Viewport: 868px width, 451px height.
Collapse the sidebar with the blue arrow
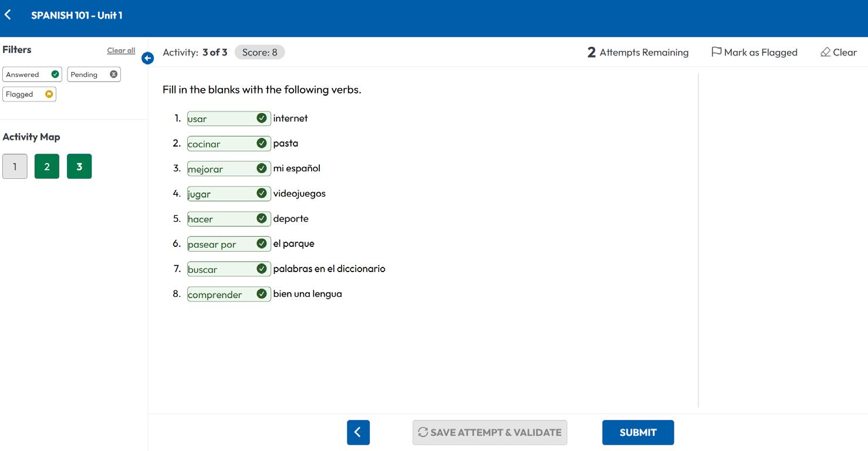(148, 58)
